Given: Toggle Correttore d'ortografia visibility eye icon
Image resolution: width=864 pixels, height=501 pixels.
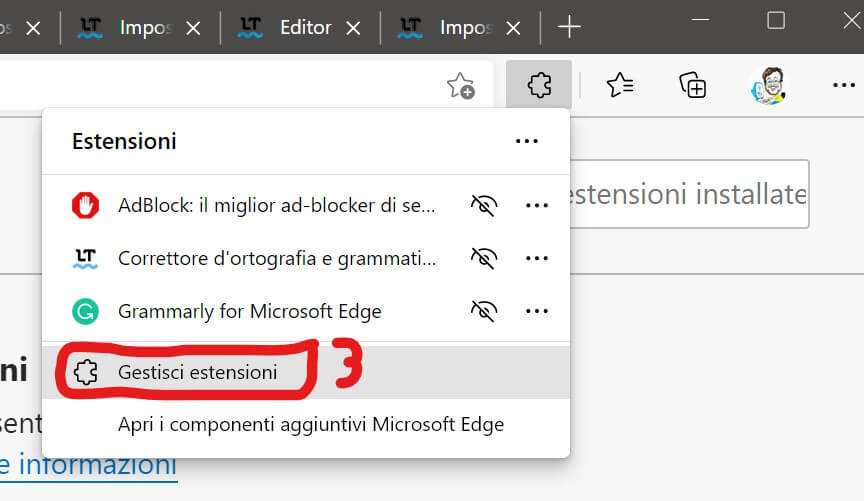Looking at the screenshot, I should click(x=484, y=259).
